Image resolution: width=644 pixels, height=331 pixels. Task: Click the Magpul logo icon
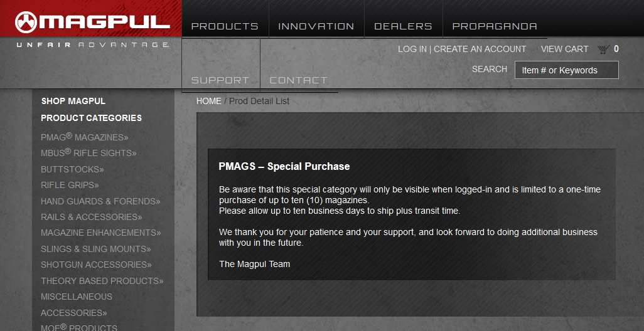click(x=26, y=22)
